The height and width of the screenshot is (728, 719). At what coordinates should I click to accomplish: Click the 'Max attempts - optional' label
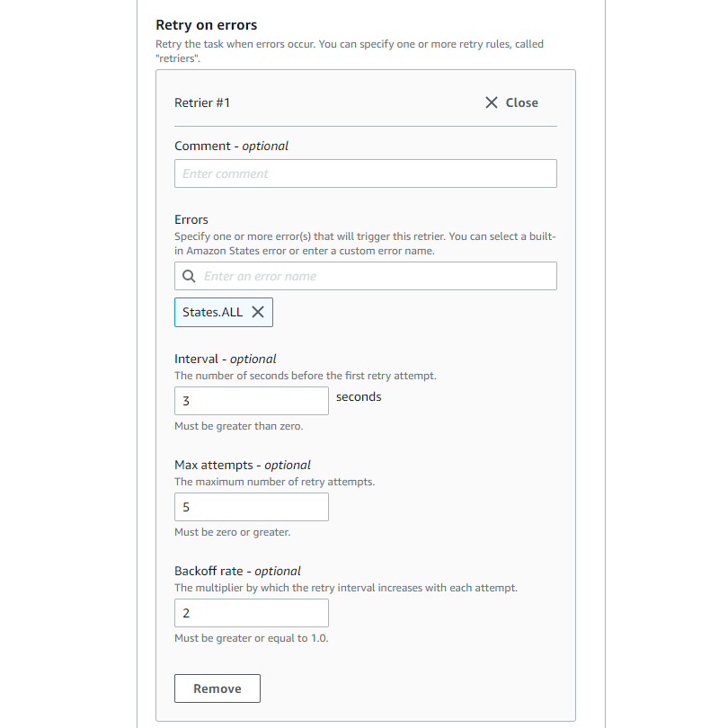(243, 465)
